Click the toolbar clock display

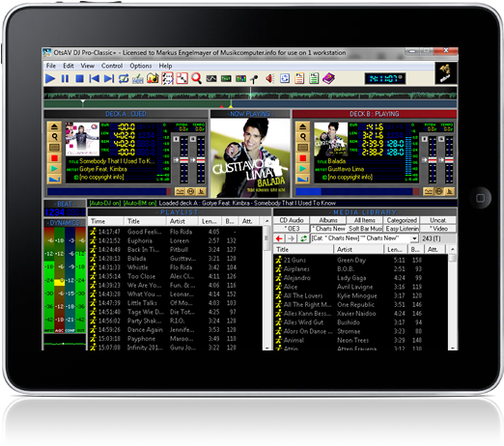(x=385, y=78)
